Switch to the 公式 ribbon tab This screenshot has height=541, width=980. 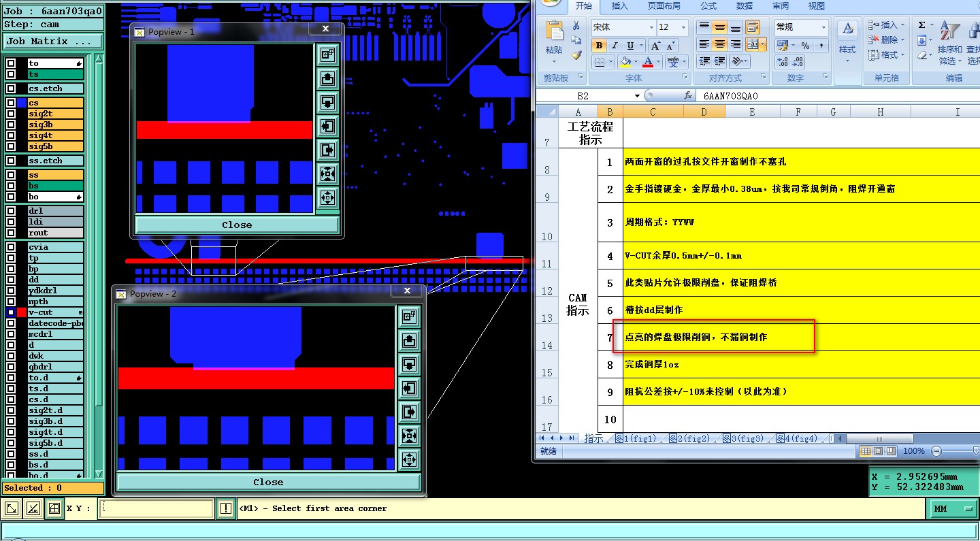(708, 6)
